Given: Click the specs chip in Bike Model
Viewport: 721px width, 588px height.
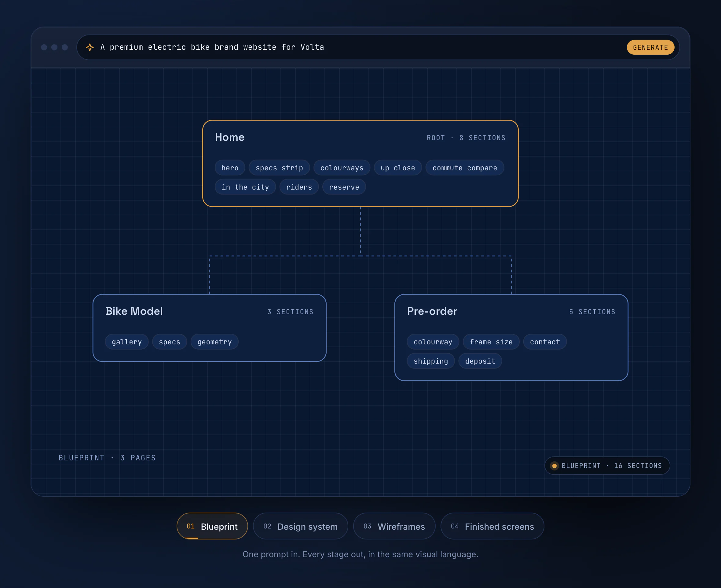Looking at the screenshot, I should click(x=170, y=342).
